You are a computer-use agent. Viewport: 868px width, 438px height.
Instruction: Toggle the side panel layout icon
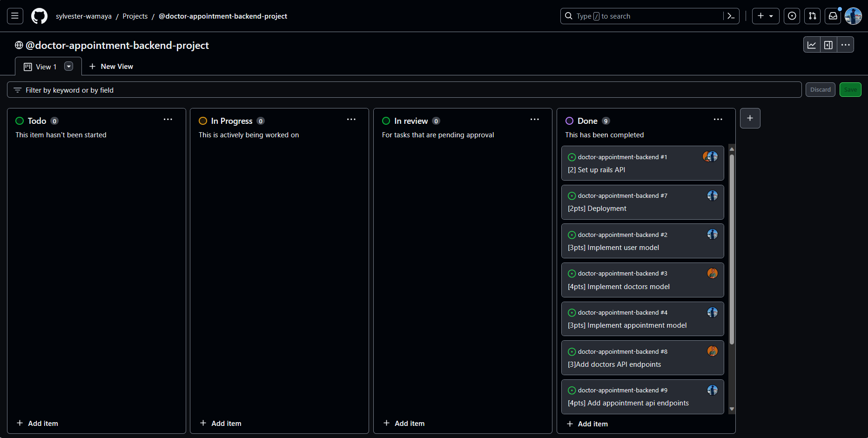[x=828, y=45]
